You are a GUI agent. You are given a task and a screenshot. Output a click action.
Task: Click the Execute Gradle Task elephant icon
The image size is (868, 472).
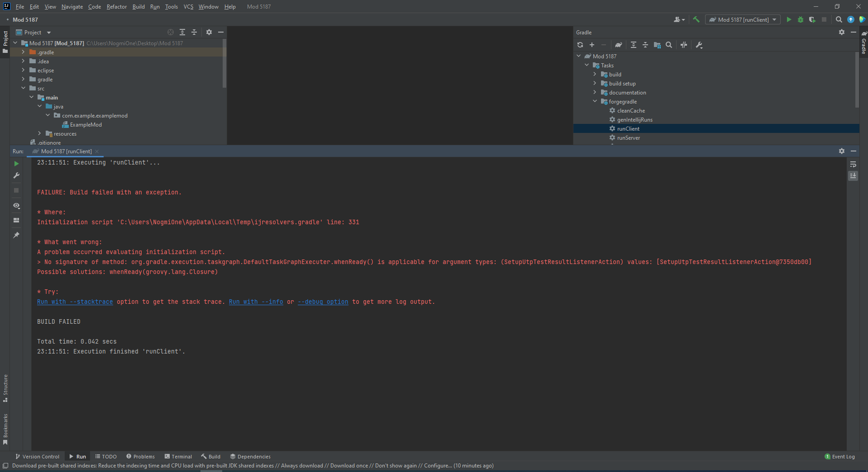click(x=618, y=45)
